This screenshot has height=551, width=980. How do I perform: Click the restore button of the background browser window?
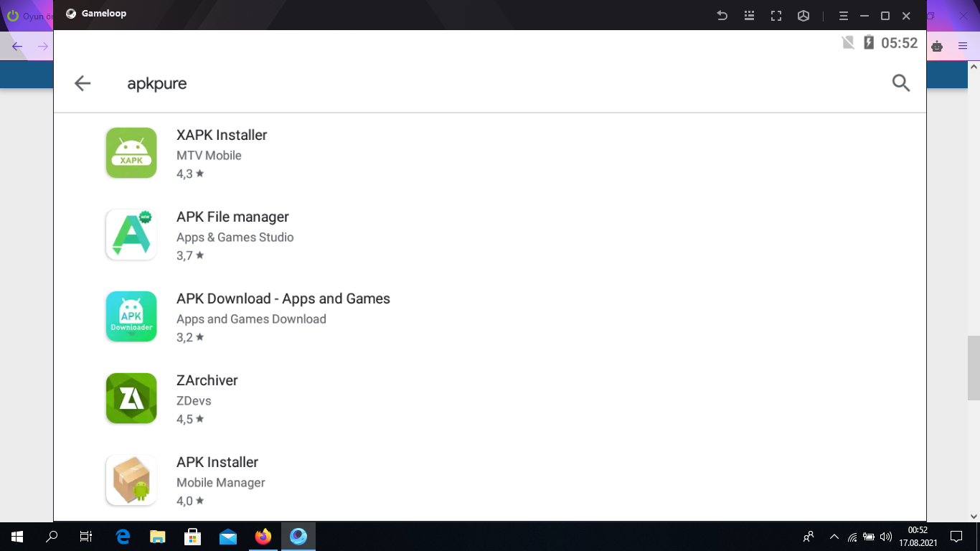click(x=932, y=15)
